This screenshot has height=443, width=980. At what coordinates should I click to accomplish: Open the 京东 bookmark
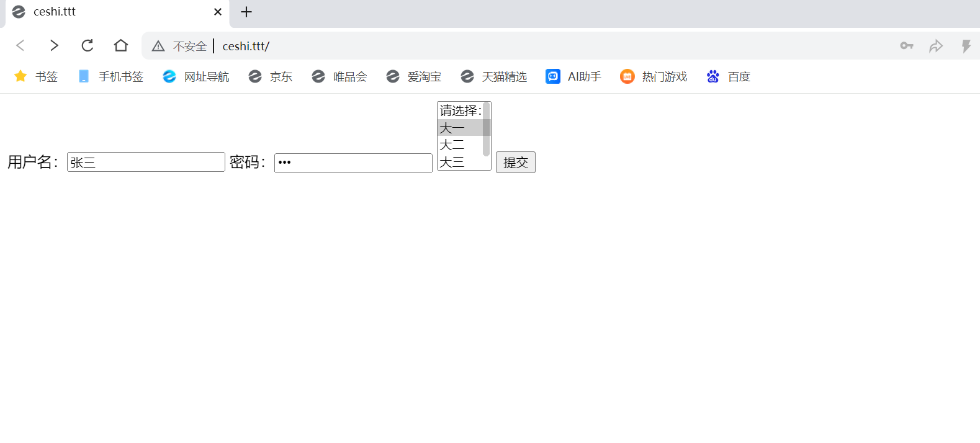pos(270,76)
